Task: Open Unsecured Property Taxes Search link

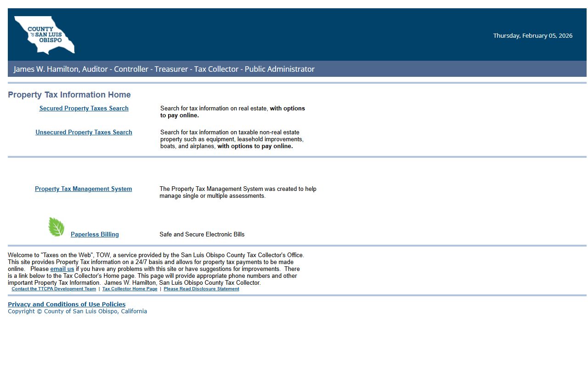Action: pos(84,132)
